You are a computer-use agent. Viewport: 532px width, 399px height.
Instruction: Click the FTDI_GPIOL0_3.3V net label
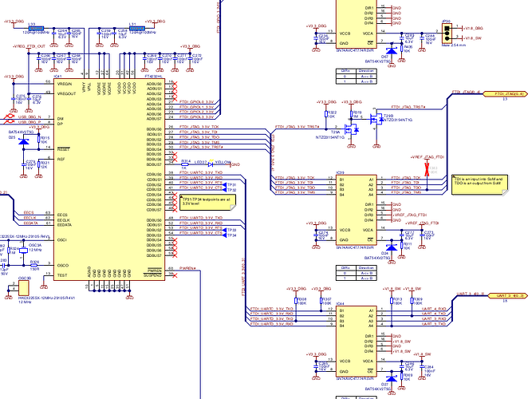pos(196,102)
